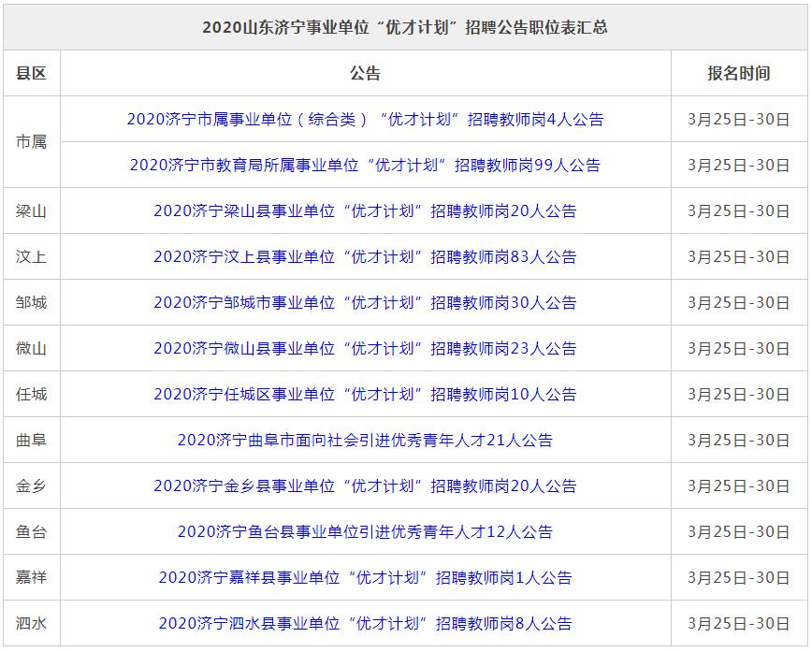
Task: Select the 鱼台 district cell
Action: (31, 532)
